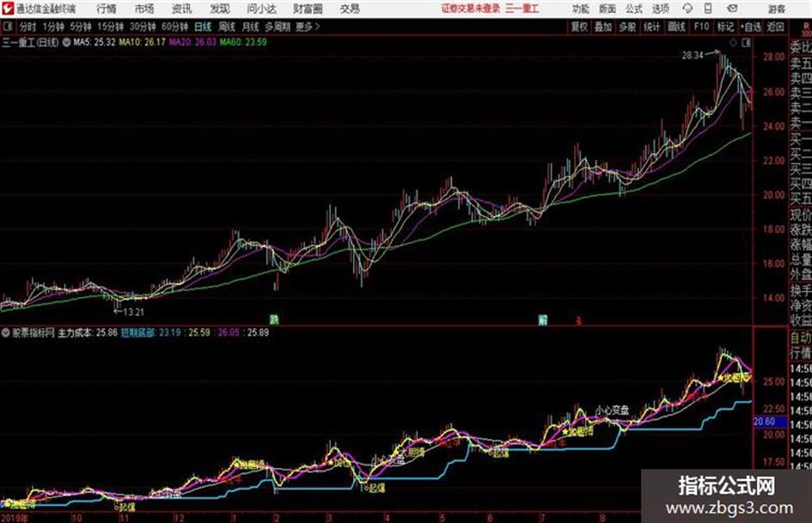Image resolution: width=812 pixels, height=523 pixels.
Task: Click the 复权 toolbar button
Action: point(579,27)
